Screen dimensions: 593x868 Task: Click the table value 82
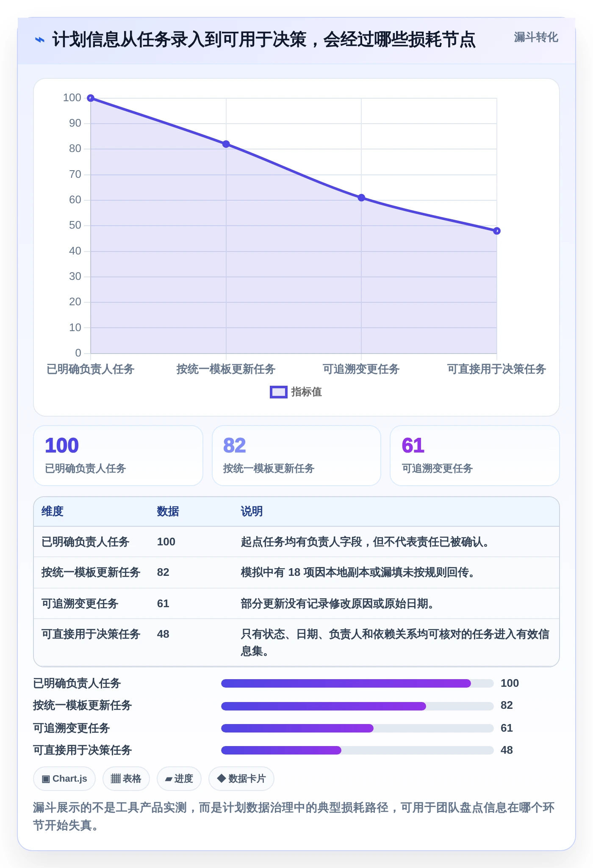click(163, 572)
